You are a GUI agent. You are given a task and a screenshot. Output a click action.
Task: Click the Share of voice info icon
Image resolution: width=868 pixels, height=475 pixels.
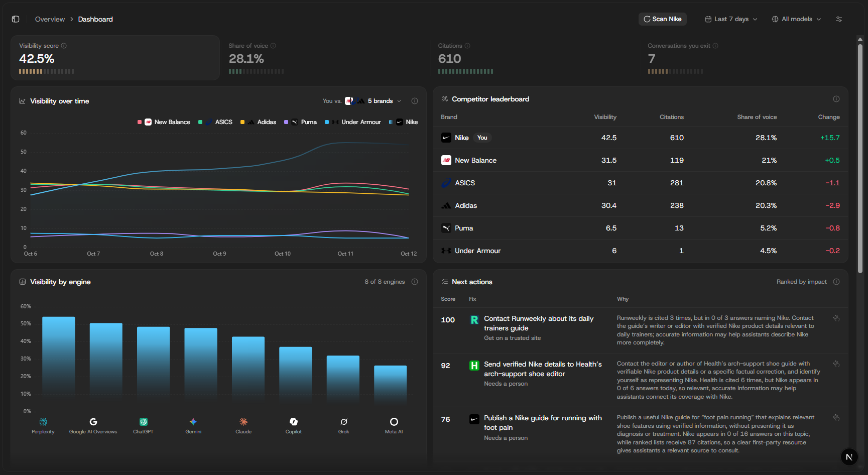pos(273,46)
